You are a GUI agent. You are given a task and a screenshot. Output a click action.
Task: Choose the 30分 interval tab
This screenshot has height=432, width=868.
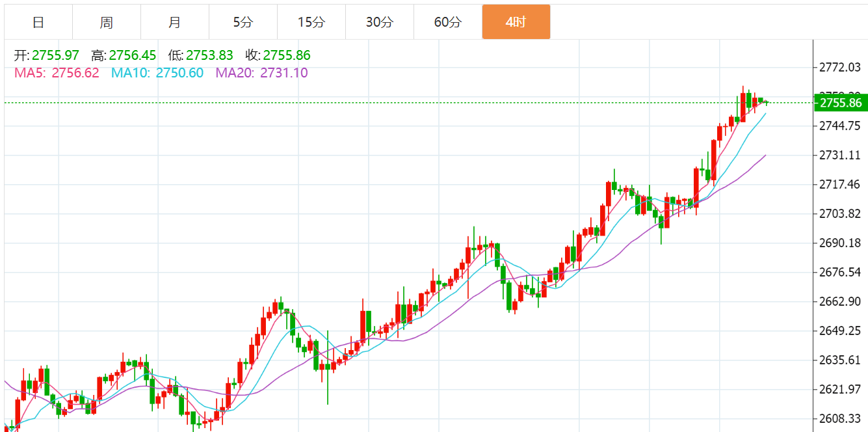click(380, 22)
